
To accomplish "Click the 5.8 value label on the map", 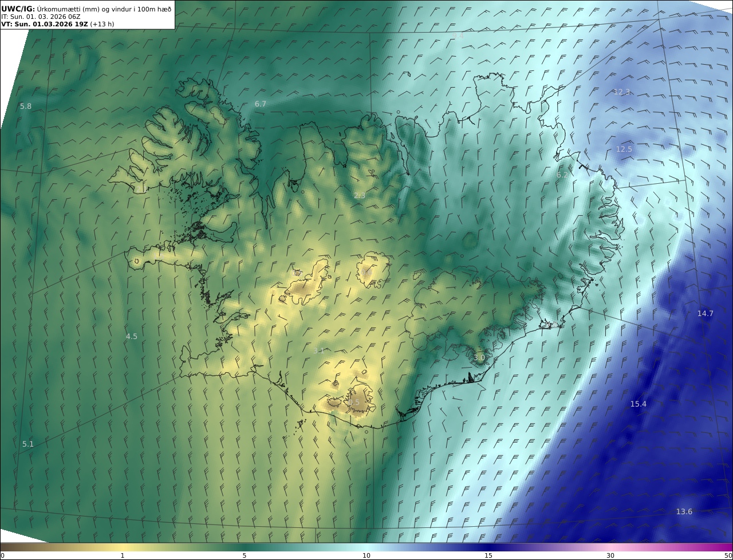I will tap(26, 107).
